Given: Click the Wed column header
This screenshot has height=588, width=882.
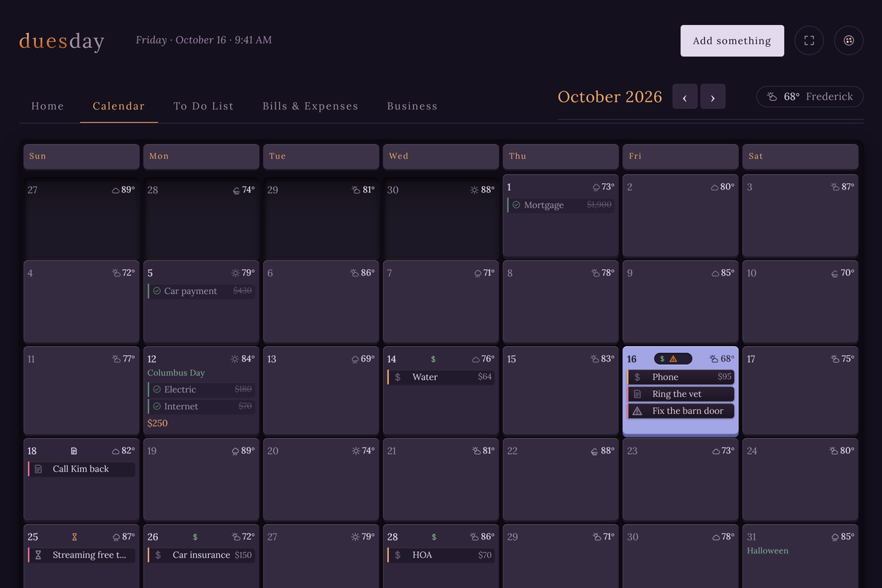Looking at the screenshot, I should tap(441, 157).
